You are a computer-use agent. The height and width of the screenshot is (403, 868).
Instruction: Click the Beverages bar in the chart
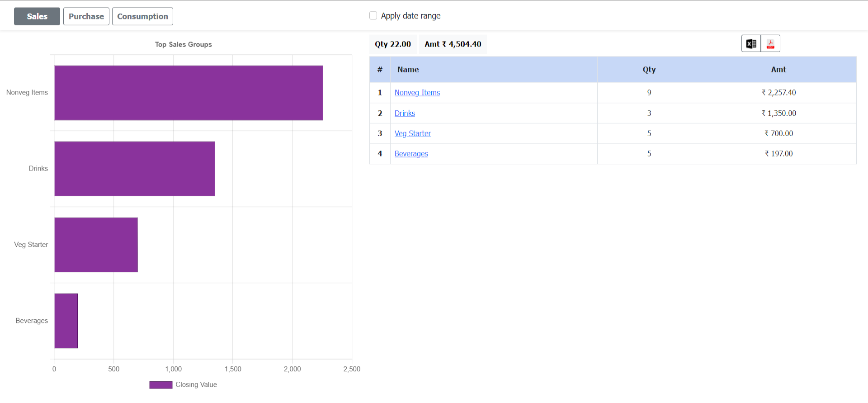66,321
